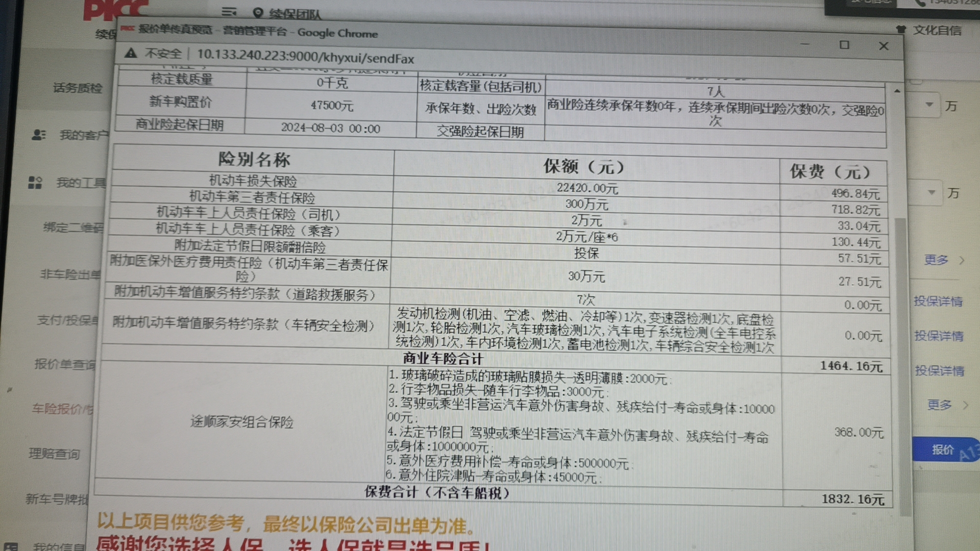This screenshot has height=551, width=980.
Task: Click the 496.84元 premium cell
Action: click(855, 194)
